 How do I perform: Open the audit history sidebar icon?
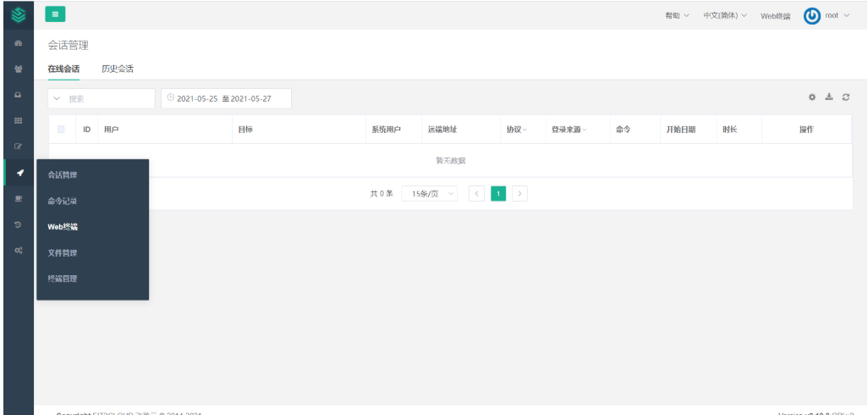19,224
